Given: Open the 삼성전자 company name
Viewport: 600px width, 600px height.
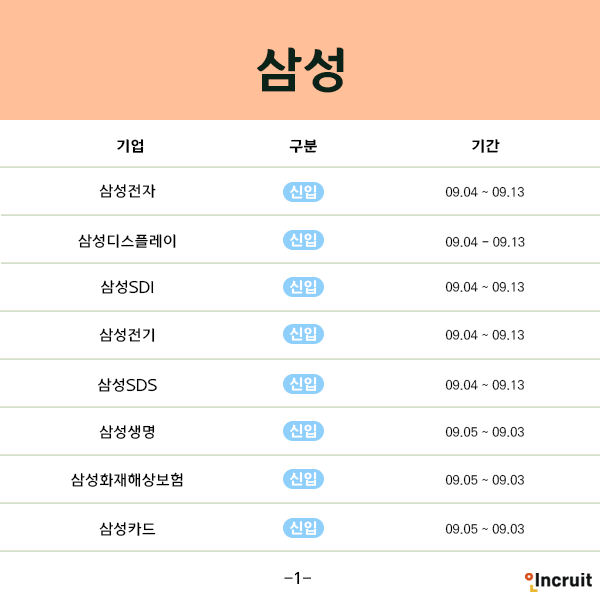Looking at the screenshot, I should (x=127, y=191).
